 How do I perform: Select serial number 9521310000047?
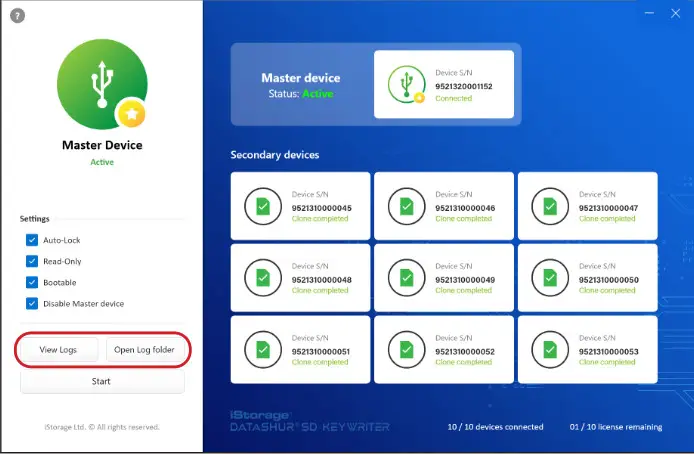point(609,208)
